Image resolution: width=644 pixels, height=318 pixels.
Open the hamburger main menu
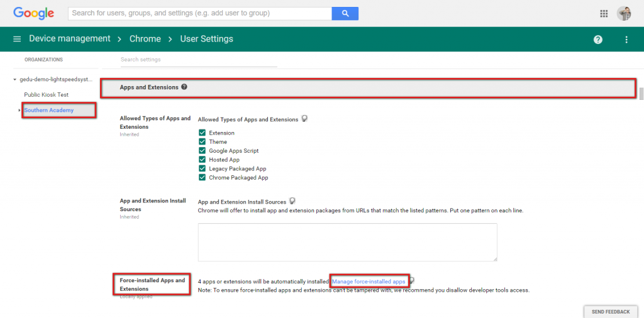(x=17, y=39)
